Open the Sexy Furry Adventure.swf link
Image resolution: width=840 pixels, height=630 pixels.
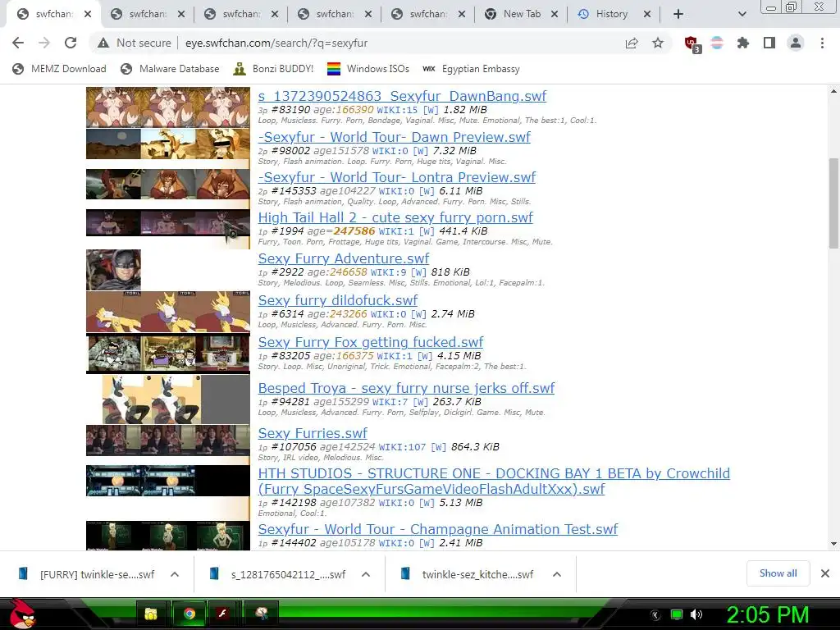pos(344,258)
